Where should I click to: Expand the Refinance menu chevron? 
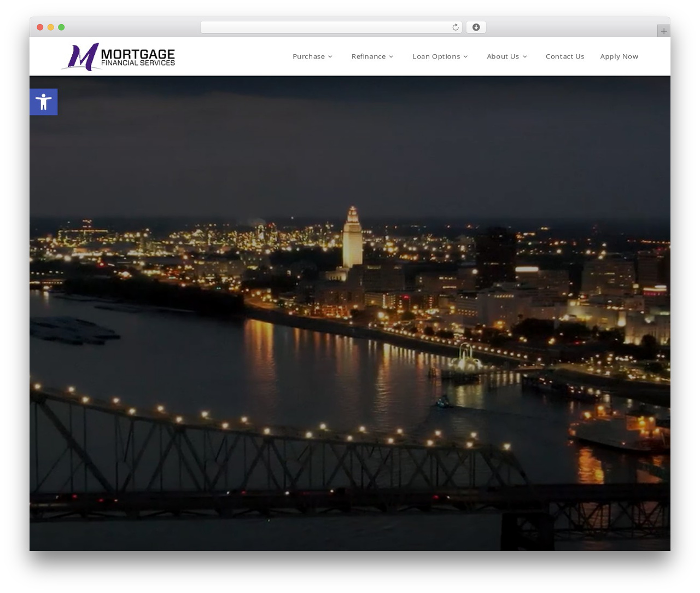[x=391, y=57]
